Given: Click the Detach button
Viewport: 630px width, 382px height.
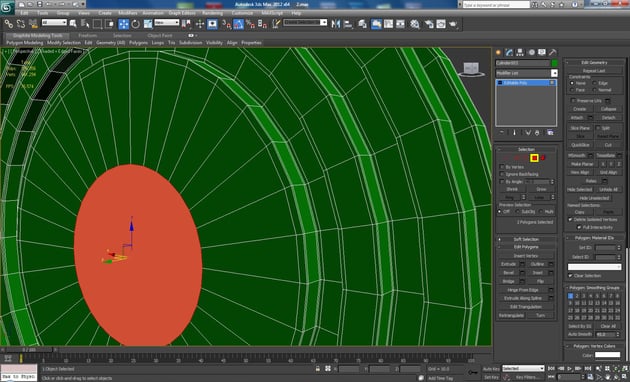Looking at the screenshot, I should tap(608, 117).
